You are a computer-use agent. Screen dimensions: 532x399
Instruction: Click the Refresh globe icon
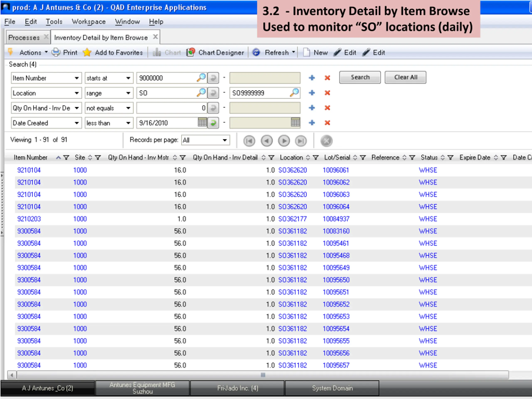[256, 52]
